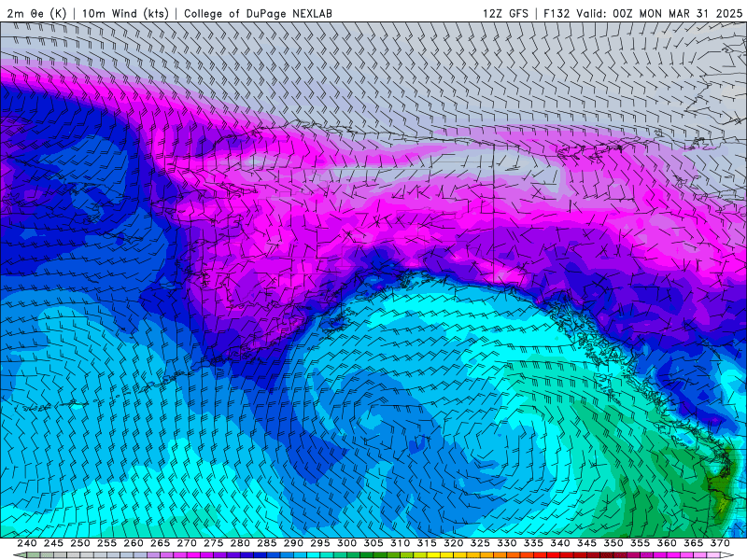Screen dimensions: 747x560
Task: Click the dark green swatch below 305 on legend
Action: 368,554
